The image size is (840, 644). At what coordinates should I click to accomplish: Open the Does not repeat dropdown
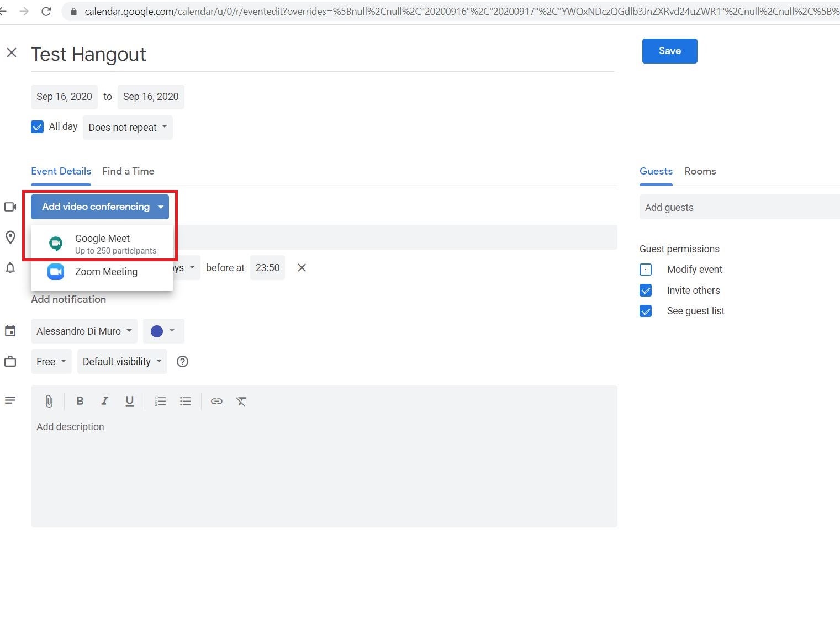coord(128,128)
